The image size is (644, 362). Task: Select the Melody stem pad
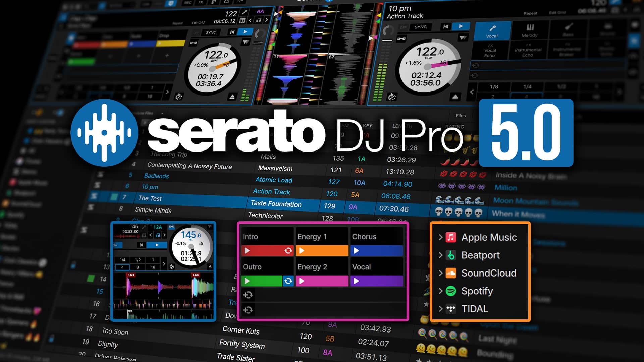tap(530, 30)
